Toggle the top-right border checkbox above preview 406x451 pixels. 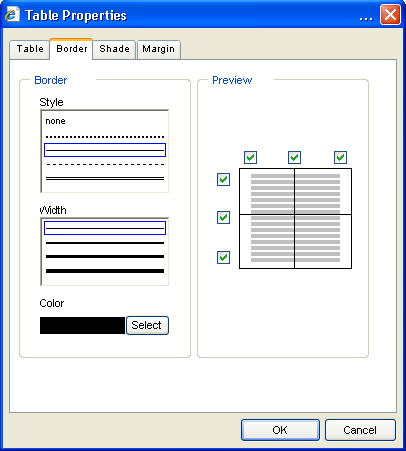pyautogui.click(x=340, y=157)
